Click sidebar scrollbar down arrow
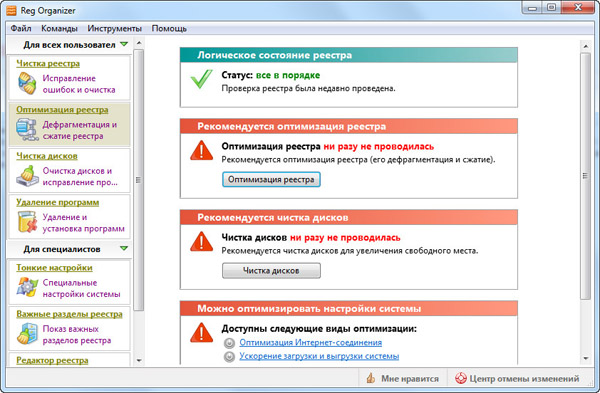Screen dimensions: 600x393 point(139,360)
